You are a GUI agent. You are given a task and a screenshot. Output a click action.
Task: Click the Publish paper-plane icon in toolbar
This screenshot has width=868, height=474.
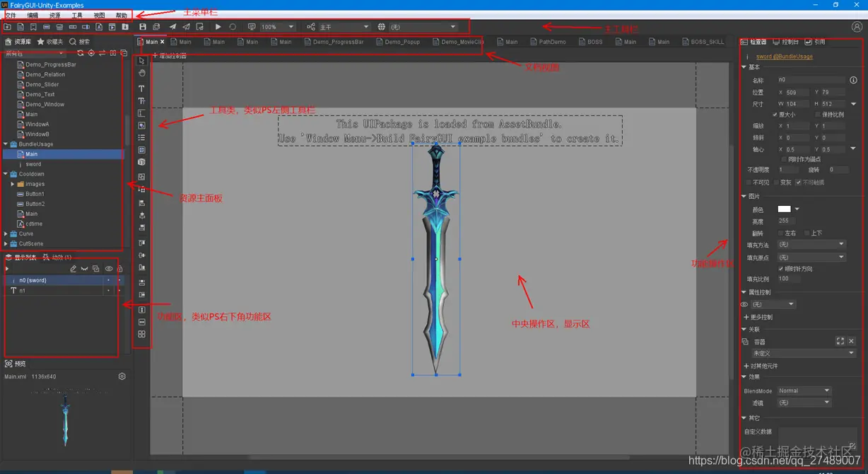pos(172,27)
